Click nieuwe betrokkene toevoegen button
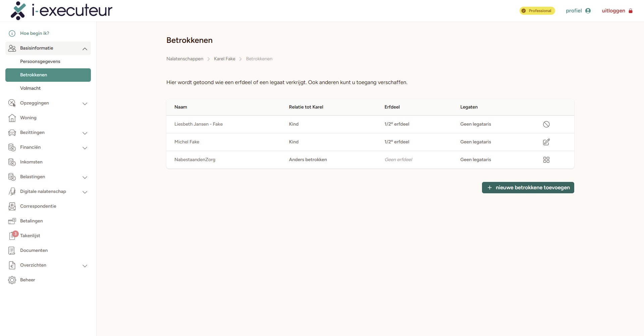644x336 pixels. click(x=528, y=188)
